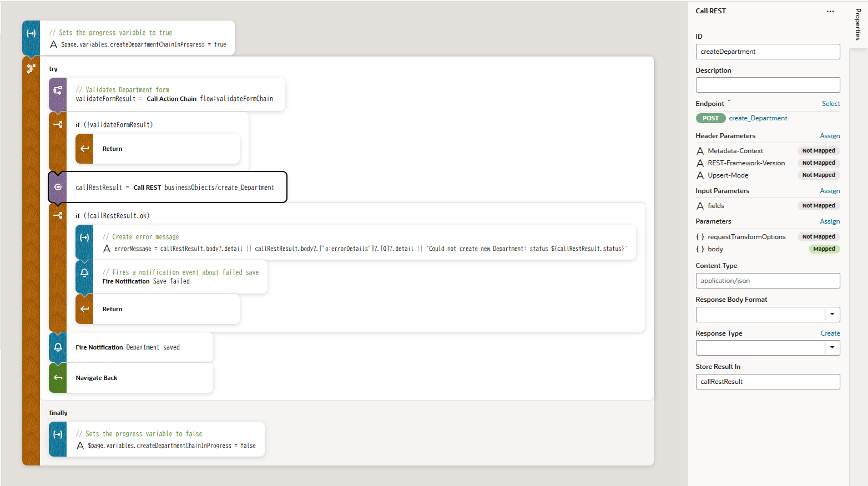Open the Call REST options ellipsis menu

(830, 11)
